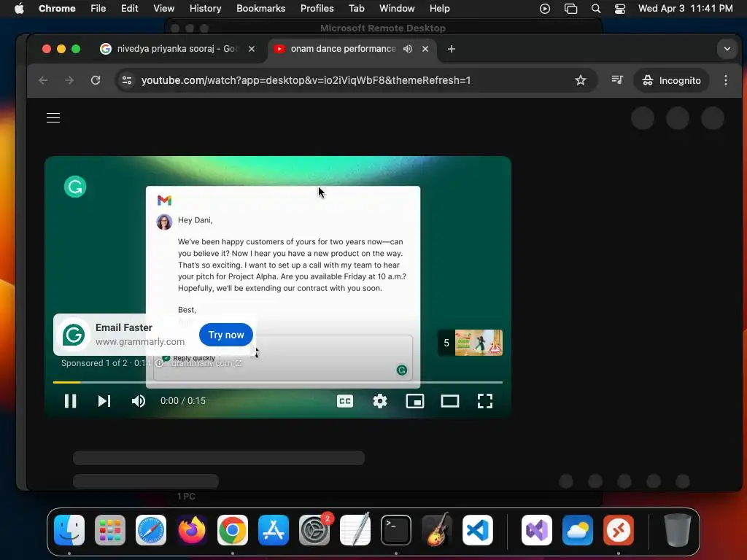747x560 pixels.
Task: Open the Apple menu
Action: coord(19,8)
